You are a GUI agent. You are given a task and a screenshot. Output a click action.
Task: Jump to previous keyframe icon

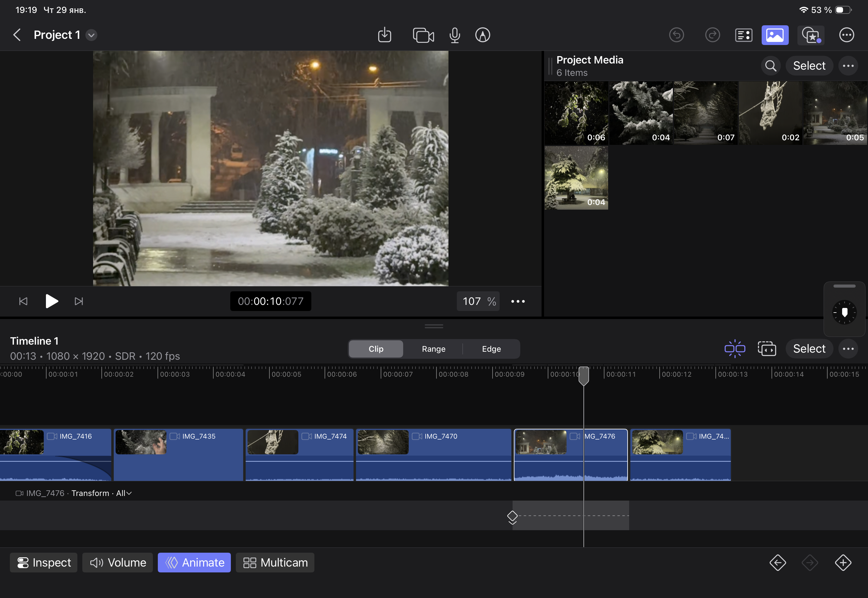coord(778,563)
